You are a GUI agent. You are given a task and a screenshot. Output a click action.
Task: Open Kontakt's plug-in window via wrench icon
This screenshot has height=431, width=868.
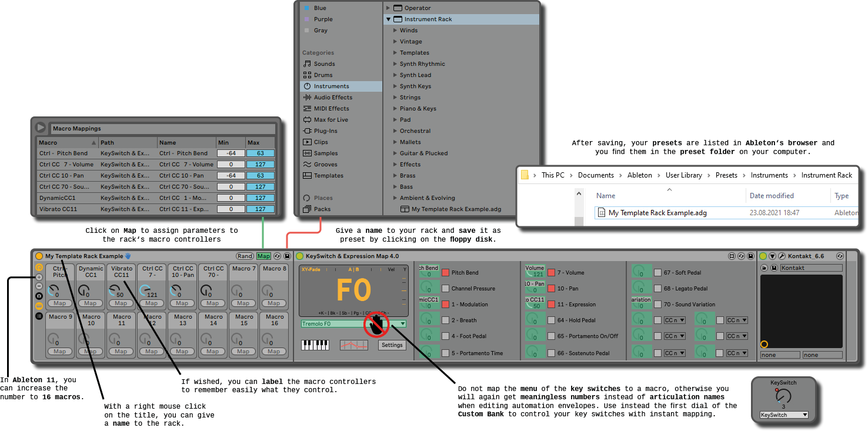[x=782, y=256]
